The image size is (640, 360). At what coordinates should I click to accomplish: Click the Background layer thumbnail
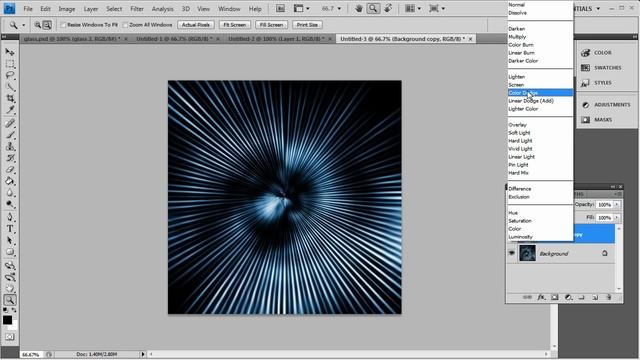tap(527, 253)
